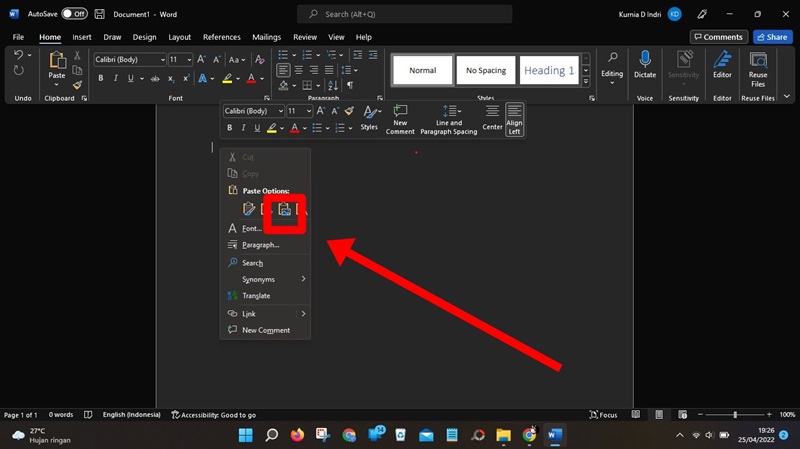Click the Search (Alt+Q) box
Screen dimensions: 800x449
(405, 14)
